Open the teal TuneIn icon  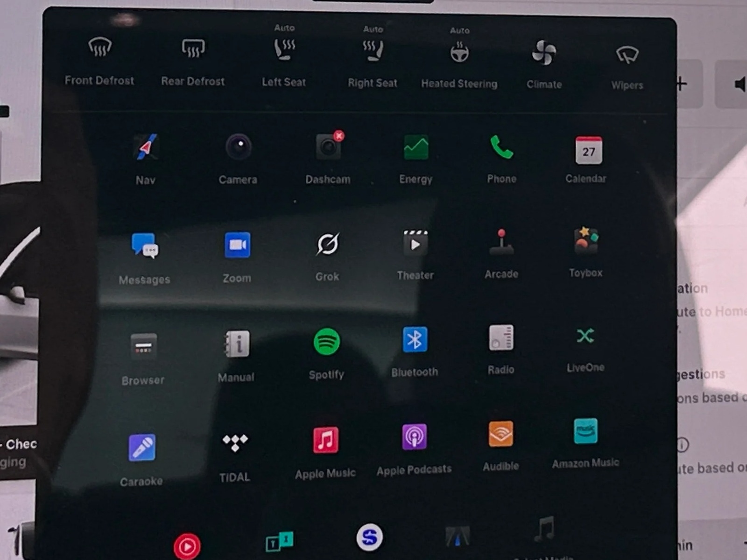(280, 541)
